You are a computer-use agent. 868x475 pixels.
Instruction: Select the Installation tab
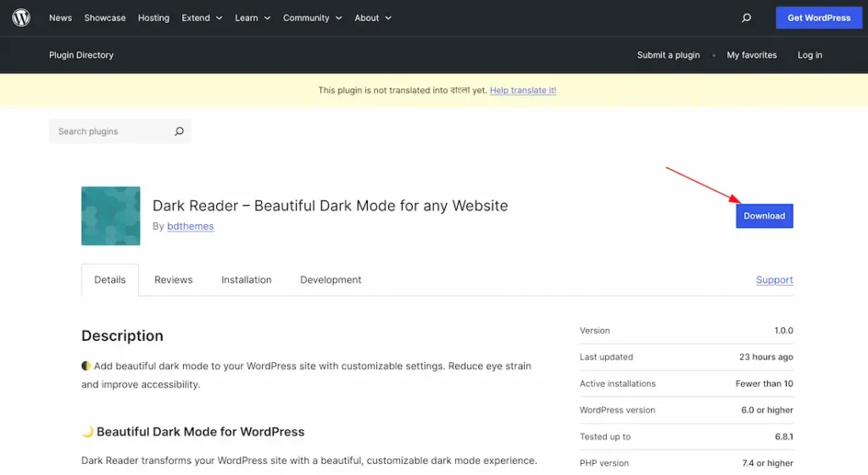pyautogui.click(x=246, y=280)
